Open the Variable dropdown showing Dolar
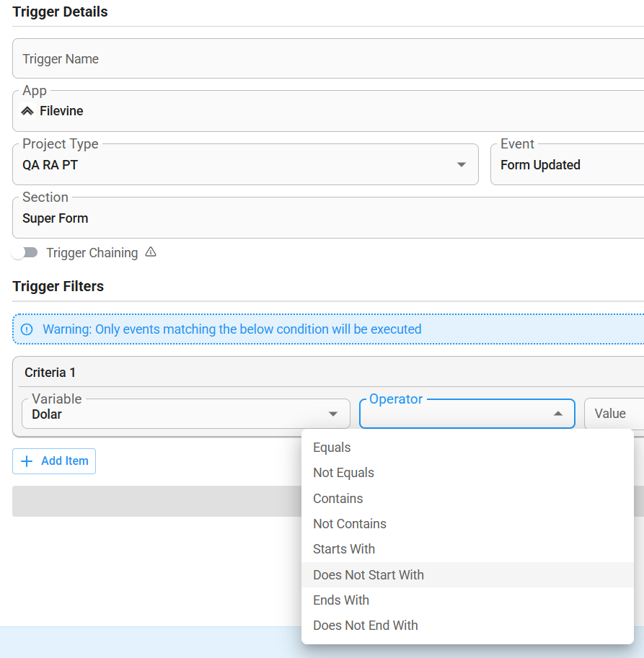Viewport: 644px width, 658px height. [x=186, y=414]
